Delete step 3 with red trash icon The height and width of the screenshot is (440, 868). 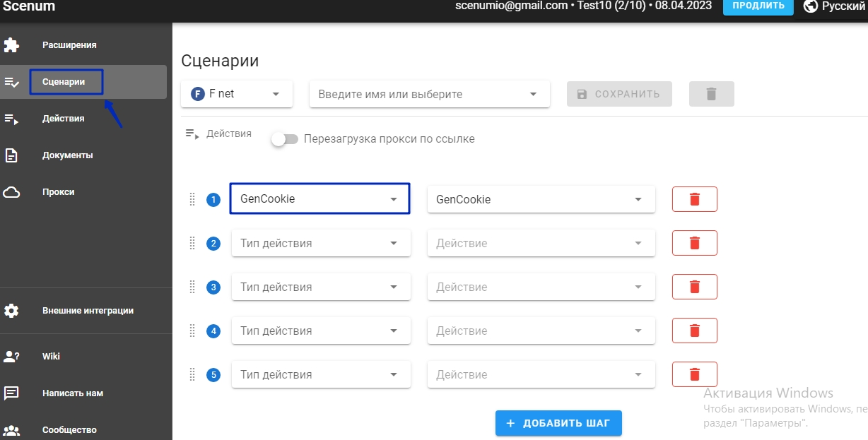(694, 287)
